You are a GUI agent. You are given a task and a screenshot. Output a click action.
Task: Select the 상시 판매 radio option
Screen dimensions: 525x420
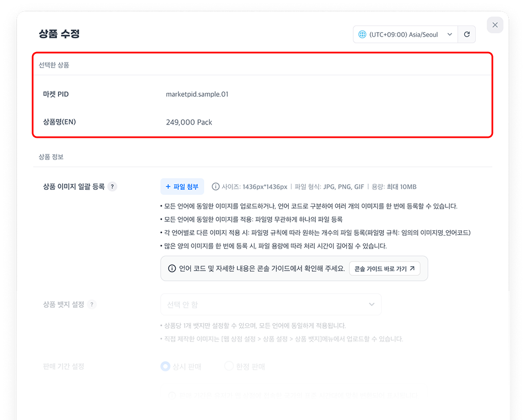tap(165, 366)
